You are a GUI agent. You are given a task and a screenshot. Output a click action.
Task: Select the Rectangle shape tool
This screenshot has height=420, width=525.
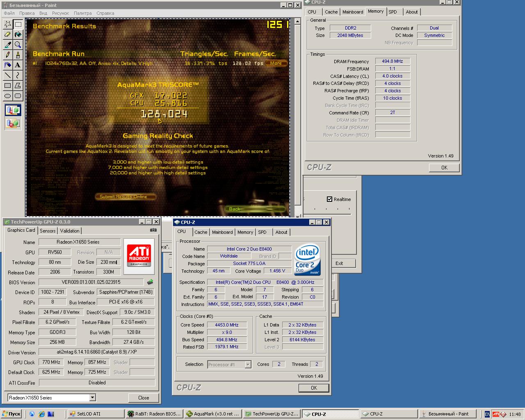[x=8, y=86]
